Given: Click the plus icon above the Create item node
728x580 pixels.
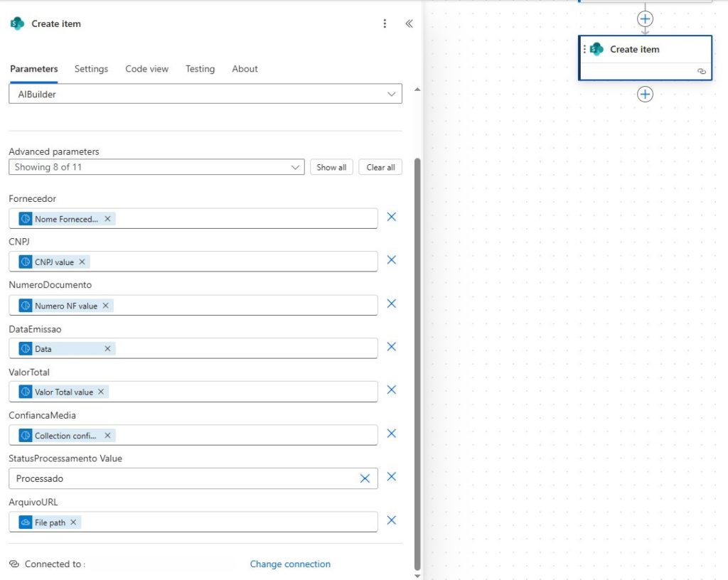Looking at the screenshot, I should (x=645, y=19).
